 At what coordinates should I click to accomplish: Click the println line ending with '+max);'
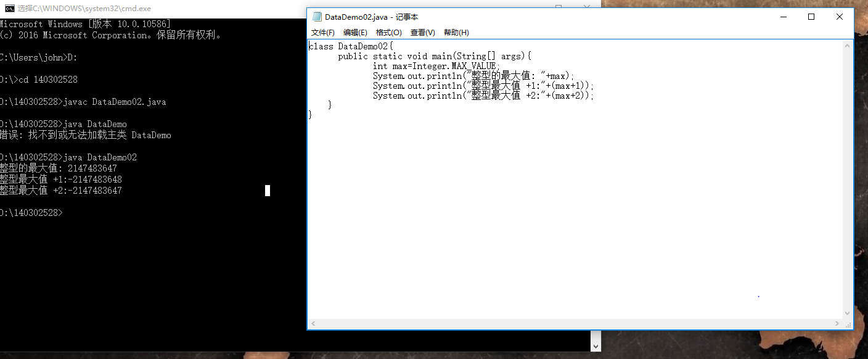tap(473, 76)
